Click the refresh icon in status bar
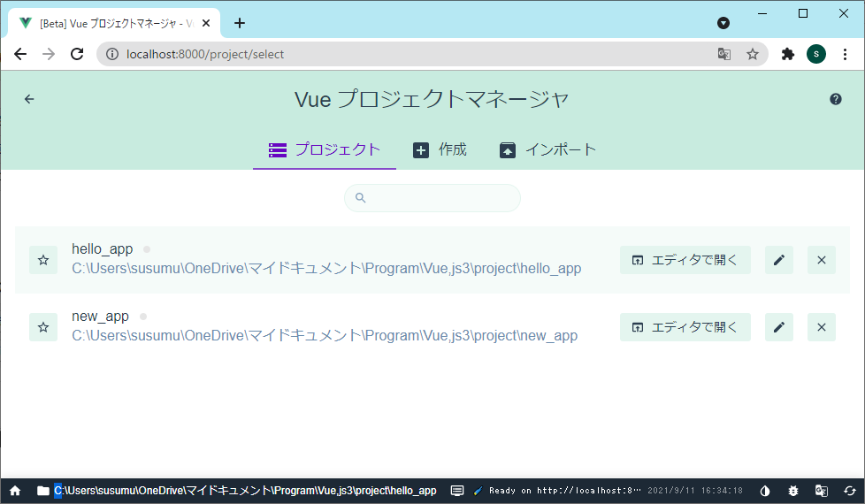The height and width of the screenshot is (504, 865). click(x=850, y=491)
